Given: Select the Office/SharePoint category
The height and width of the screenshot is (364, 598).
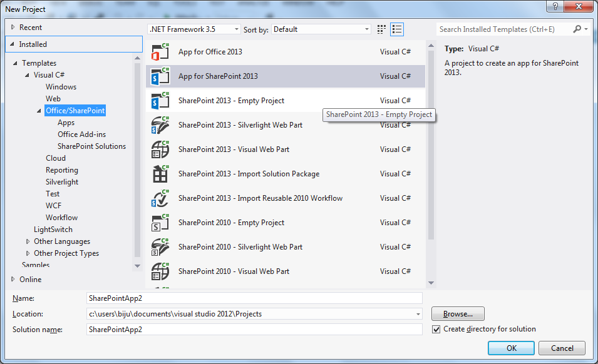Looking at the screenshot, I should coord(75,111).
